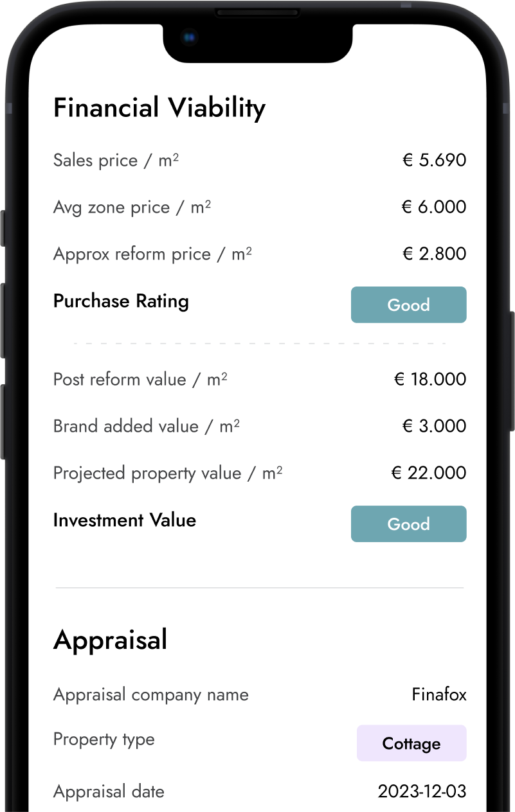
Task: Select the Cottage property type badge
Action: pos(411,743)
